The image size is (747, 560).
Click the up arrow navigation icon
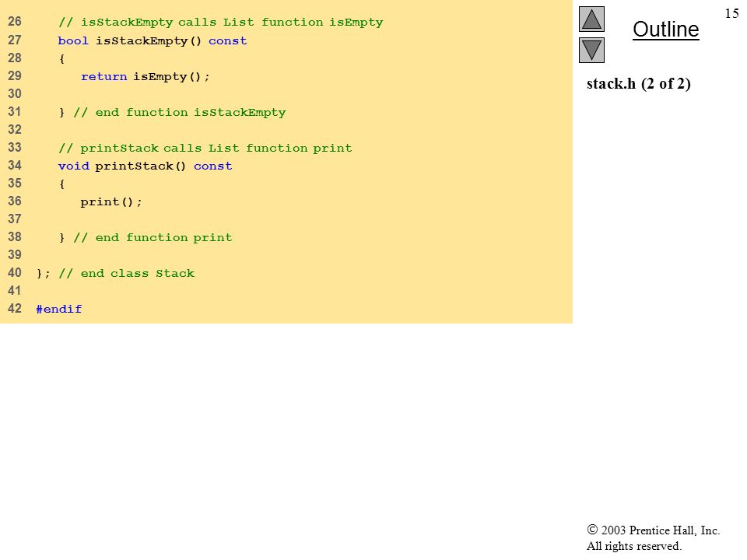pyautogui.click(x=591, y=19)
